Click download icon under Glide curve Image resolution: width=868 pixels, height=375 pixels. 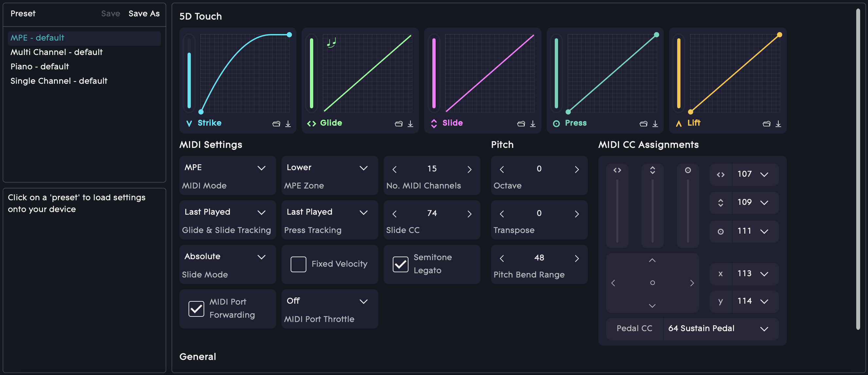pyautogui.click(x=410, y=124)
